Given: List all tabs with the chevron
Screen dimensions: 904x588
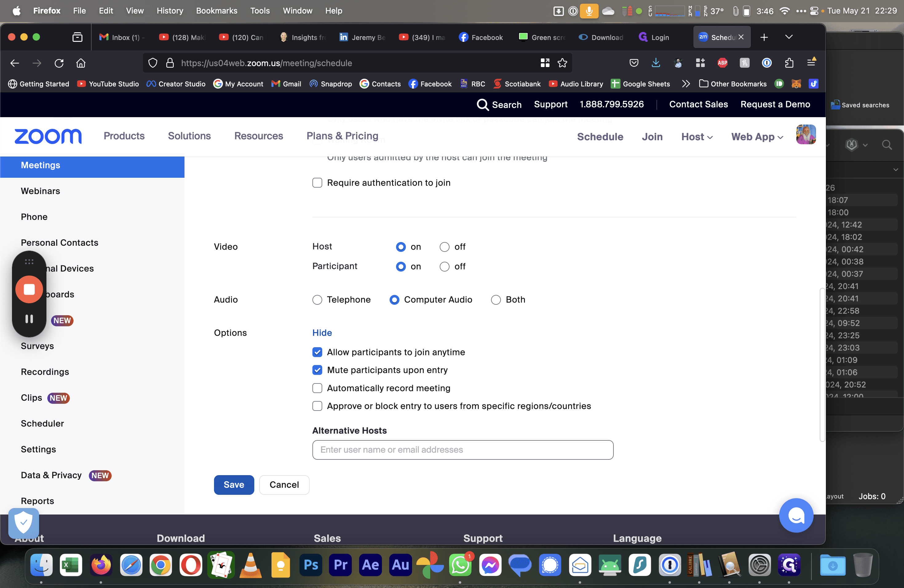Looking at the screenshot, I should pyautogui.click(x=789, y=37).
